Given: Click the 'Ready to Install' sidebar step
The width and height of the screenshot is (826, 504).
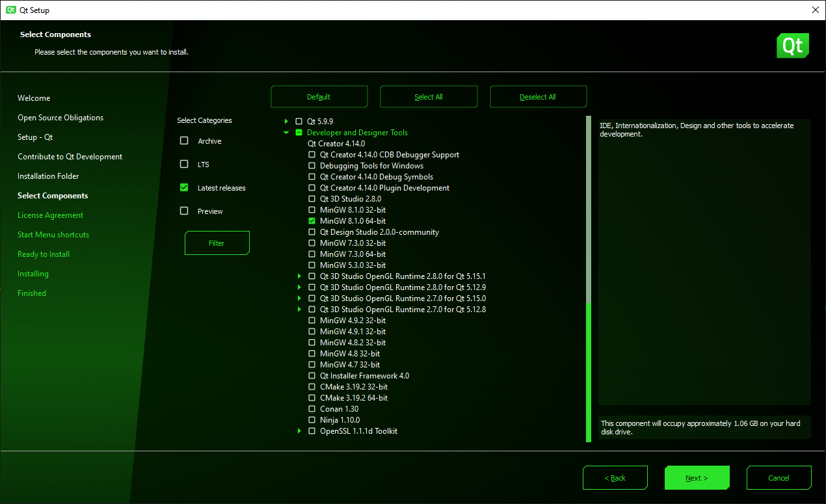Looking at the screenshot, I should pyautogui.click(x=44, y=254).
